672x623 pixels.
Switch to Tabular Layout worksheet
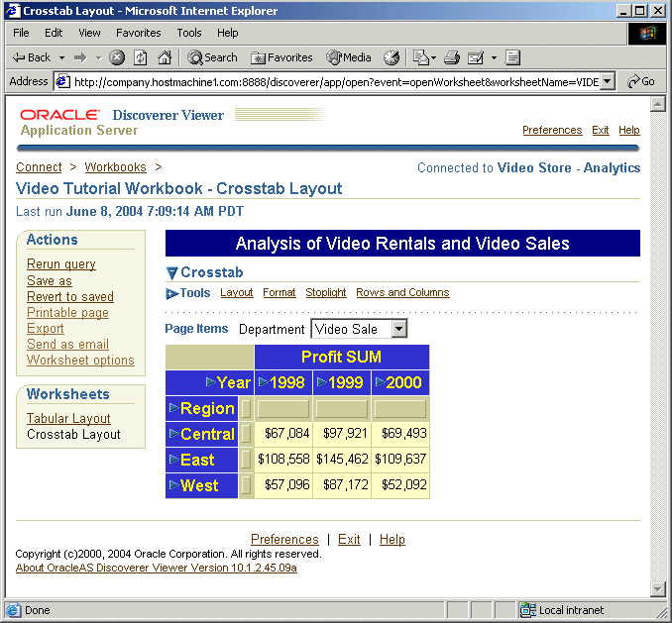68,418
